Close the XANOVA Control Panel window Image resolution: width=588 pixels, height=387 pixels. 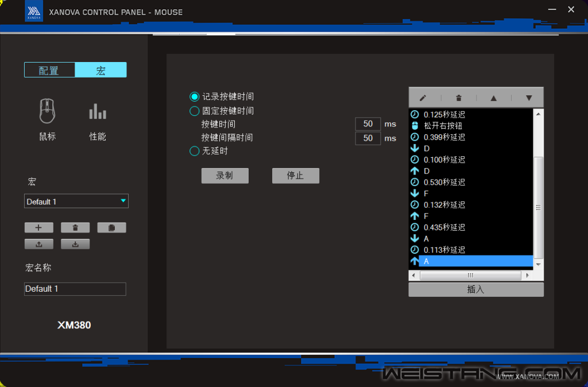[x=571, y=9]
